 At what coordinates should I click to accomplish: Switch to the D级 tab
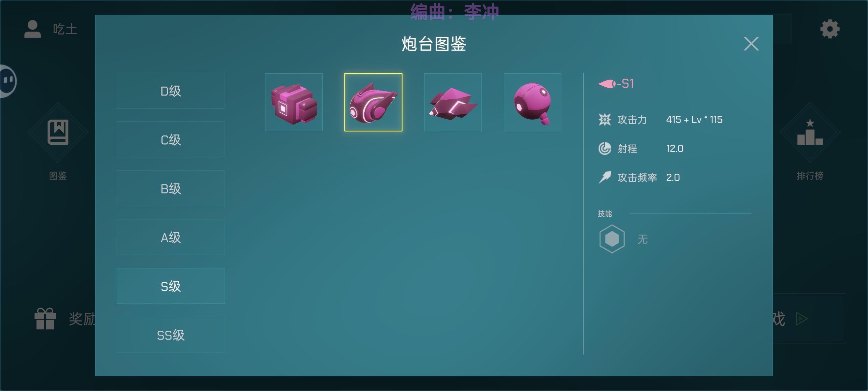pyautogui.click(x=170, y=91)
